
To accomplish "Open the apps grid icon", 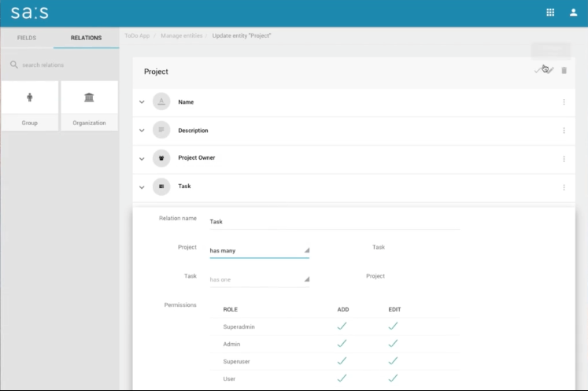I will click(550, 13).
